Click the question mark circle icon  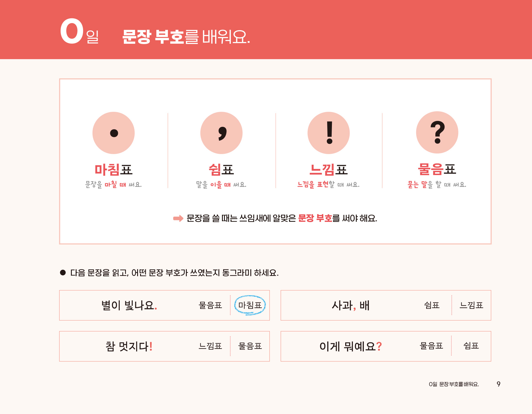pyautogui.click(x=437, y=132)
